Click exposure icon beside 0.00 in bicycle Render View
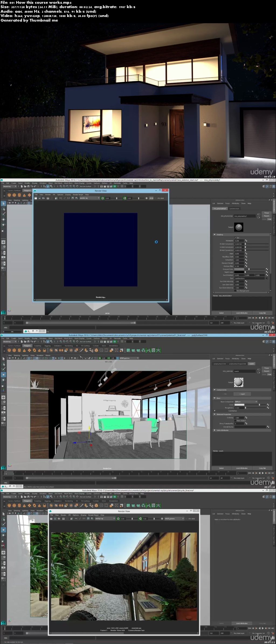Viewport: 276px width, 644px height. click(118, 518)
